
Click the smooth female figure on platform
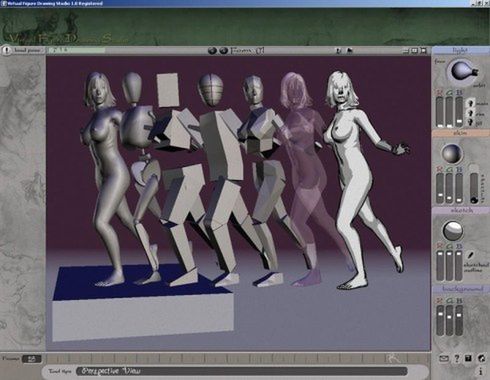tap(105, 180)
